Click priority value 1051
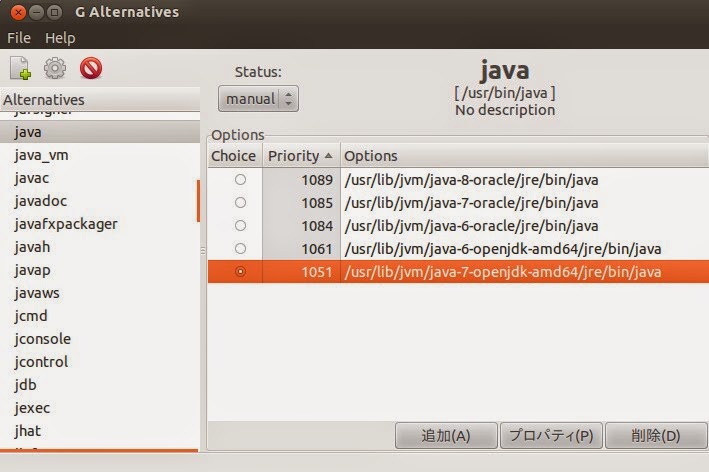Image resolution: width=709 pixels, height=472 pixels. 317,272
